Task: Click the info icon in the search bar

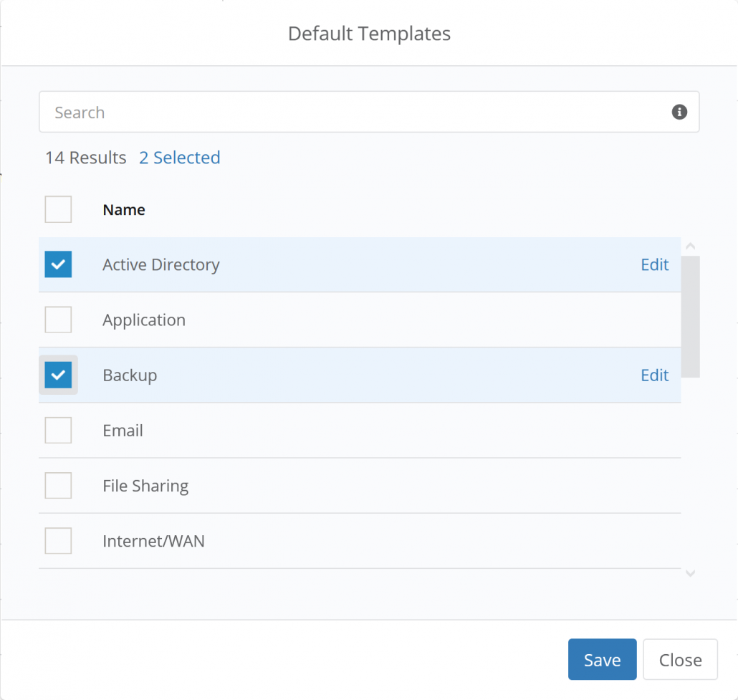Action: click(x=679, y=112)
